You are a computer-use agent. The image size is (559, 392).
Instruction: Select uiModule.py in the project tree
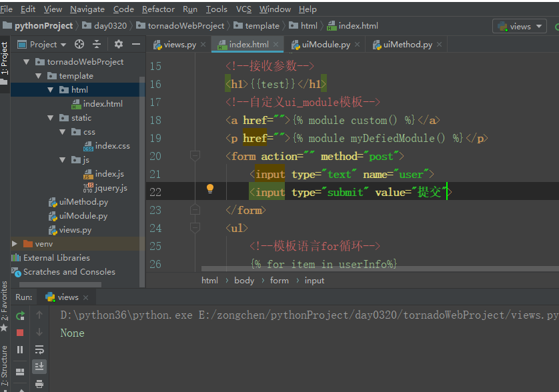click(x=78, y=216)
